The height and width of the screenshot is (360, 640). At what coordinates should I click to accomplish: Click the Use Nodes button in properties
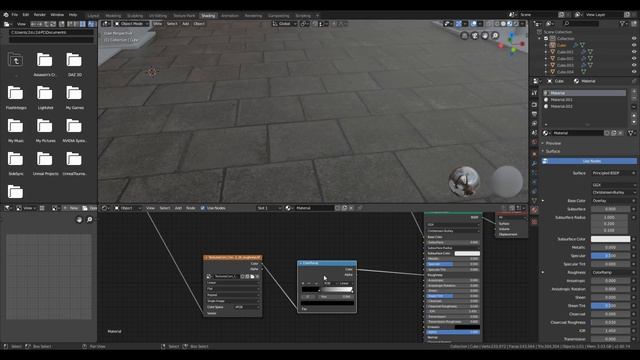click(589, 161)
